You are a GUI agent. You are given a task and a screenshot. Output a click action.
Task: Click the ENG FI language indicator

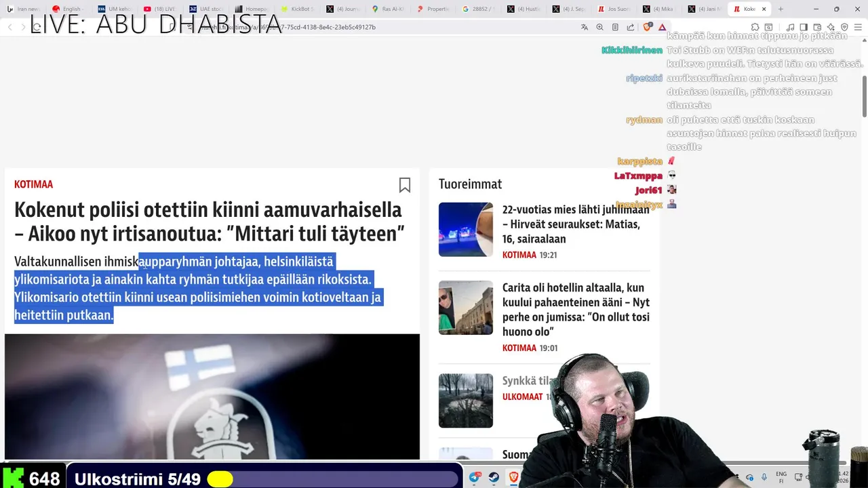(x=781, y=478)
